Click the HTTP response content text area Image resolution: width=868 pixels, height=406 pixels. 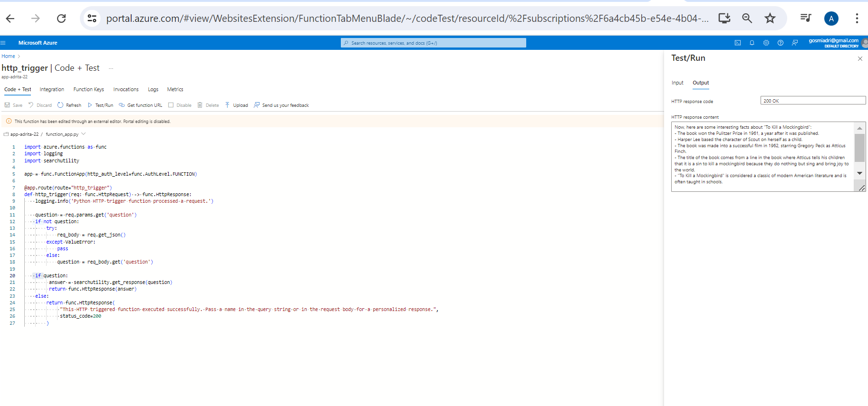(763, 157)
